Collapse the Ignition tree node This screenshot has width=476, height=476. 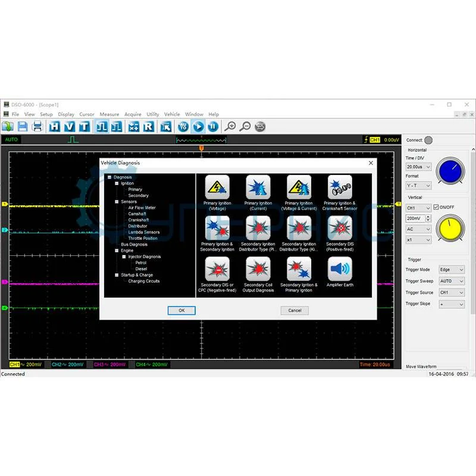click(x=117, y=183)
